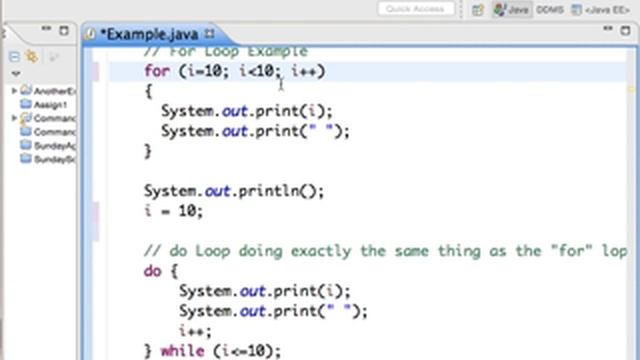Select the last Sunday project in the tree

[48, 159]
